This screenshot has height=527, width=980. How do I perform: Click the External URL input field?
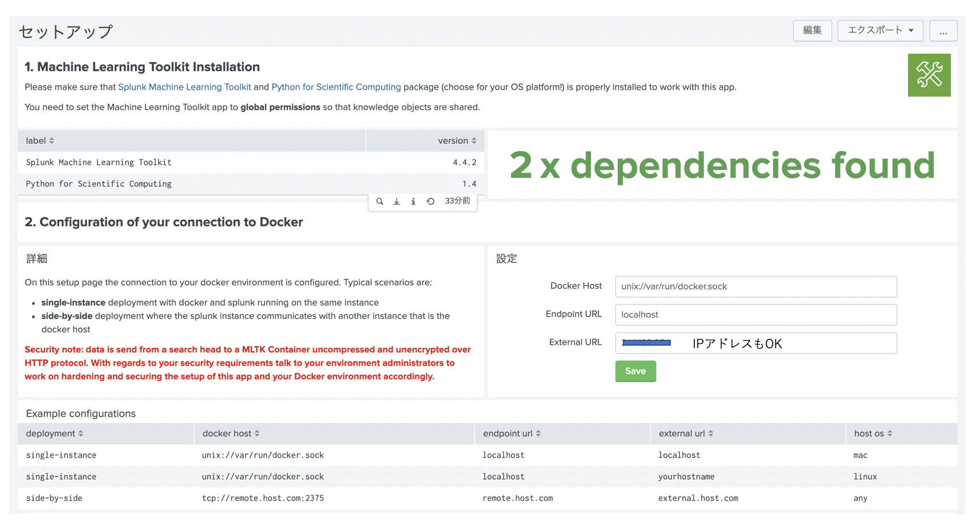tap(756, 343)
